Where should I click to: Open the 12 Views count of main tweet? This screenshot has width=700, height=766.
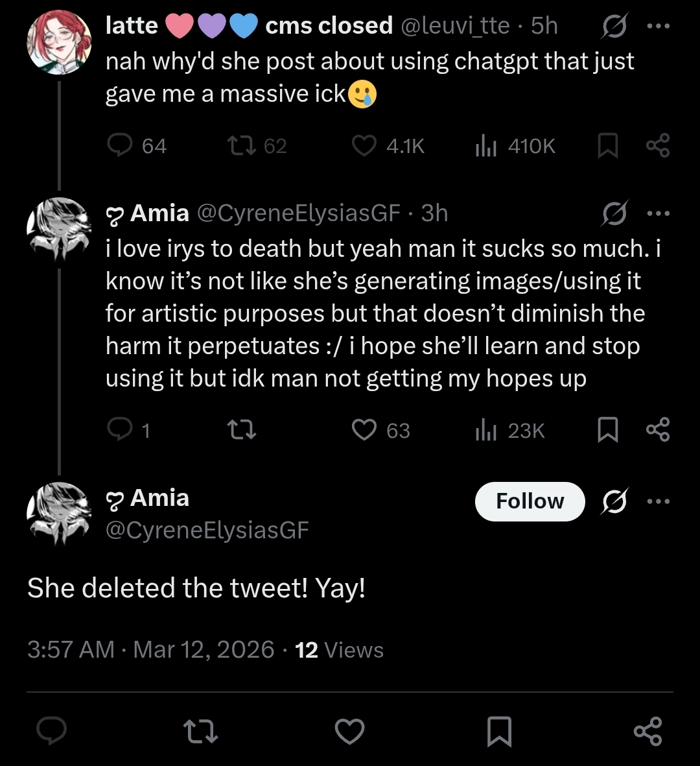pyautogui.click(x=340, y=650)
